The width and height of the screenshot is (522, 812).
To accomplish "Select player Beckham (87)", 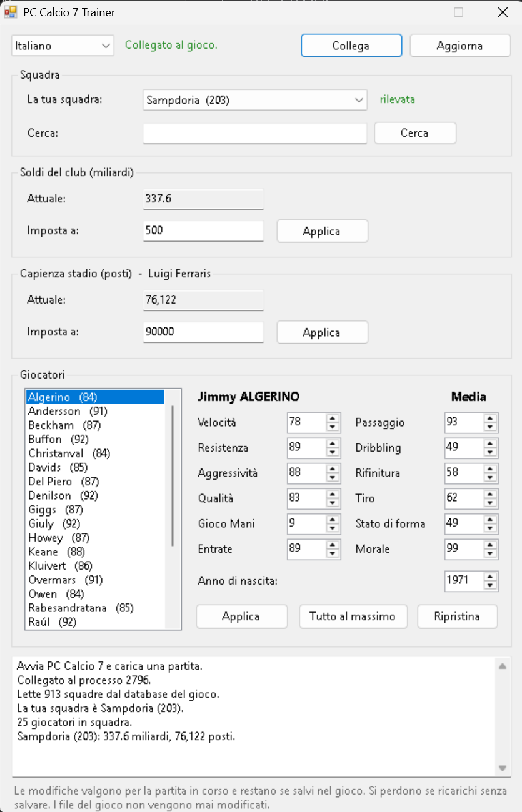I will coord(94,425).
